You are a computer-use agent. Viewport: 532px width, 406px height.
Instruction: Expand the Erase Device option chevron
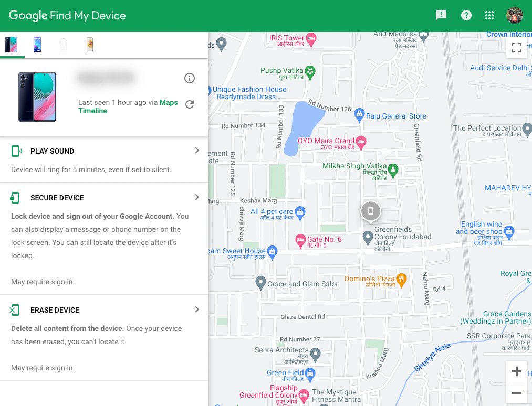197,309
